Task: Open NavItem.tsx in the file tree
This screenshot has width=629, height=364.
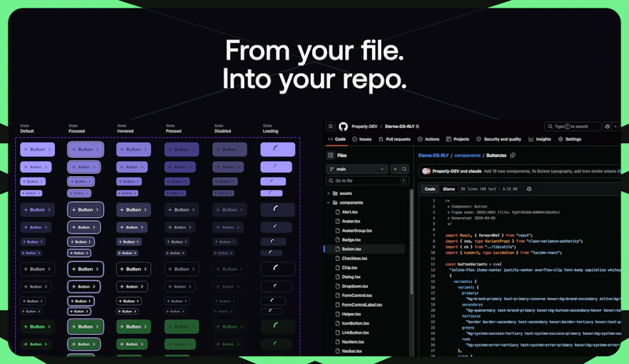Action: coord(352,342)
